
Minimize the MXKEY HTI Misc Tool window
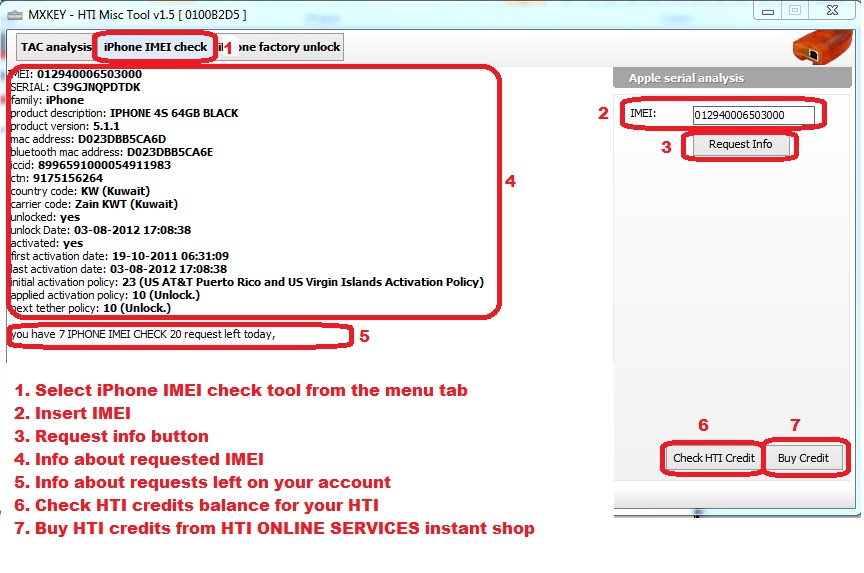click(768, 11)
